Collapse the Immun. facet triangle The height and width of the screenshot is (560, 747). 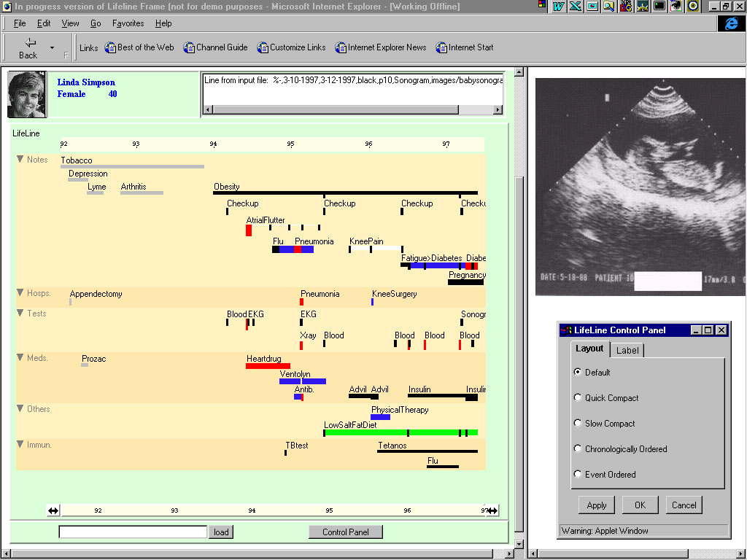(20, 444)
